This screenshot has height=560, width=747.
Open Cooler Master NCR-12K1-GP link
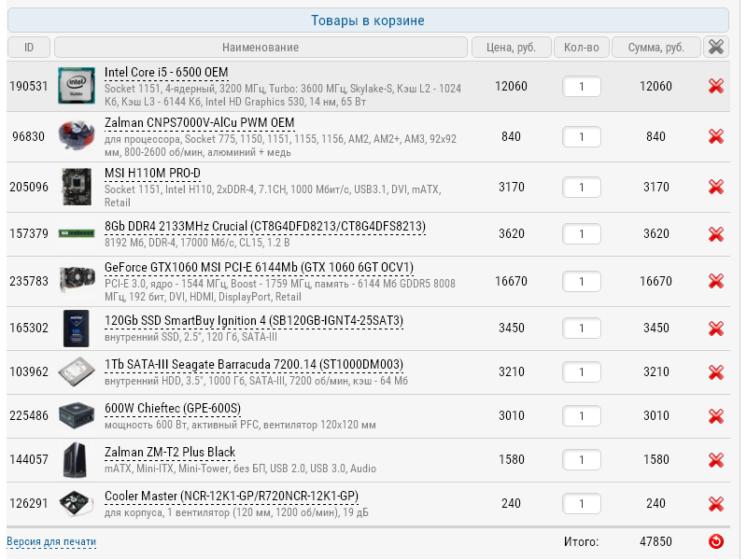pos(232,497)
